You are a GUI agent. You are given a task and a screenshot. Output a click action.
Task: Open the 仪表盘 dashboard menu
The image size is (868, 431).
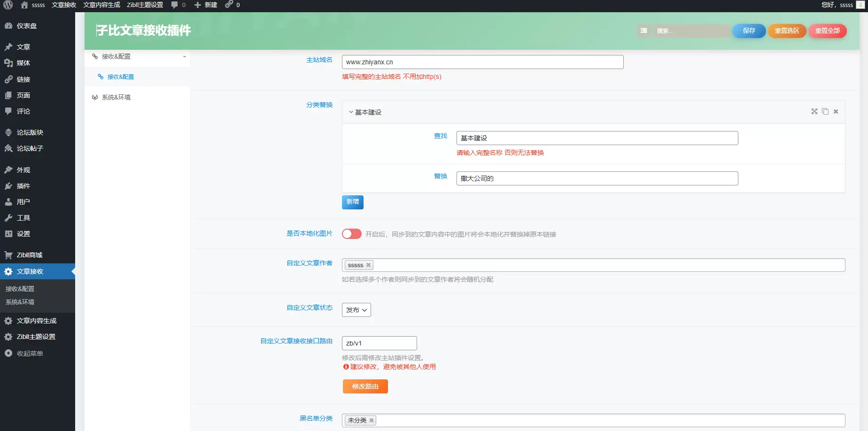coord(38,26)
